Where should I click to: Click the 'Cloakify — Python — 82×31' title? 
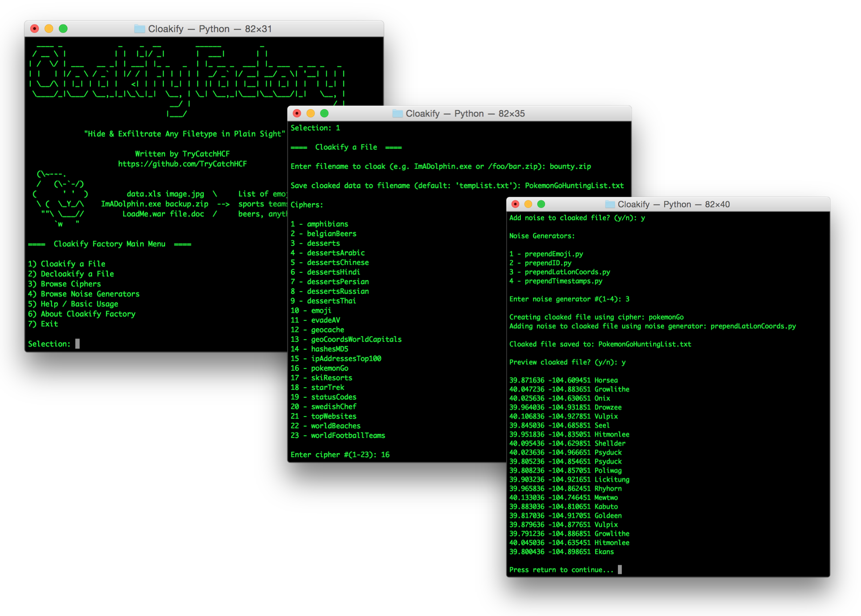point(210,29)
